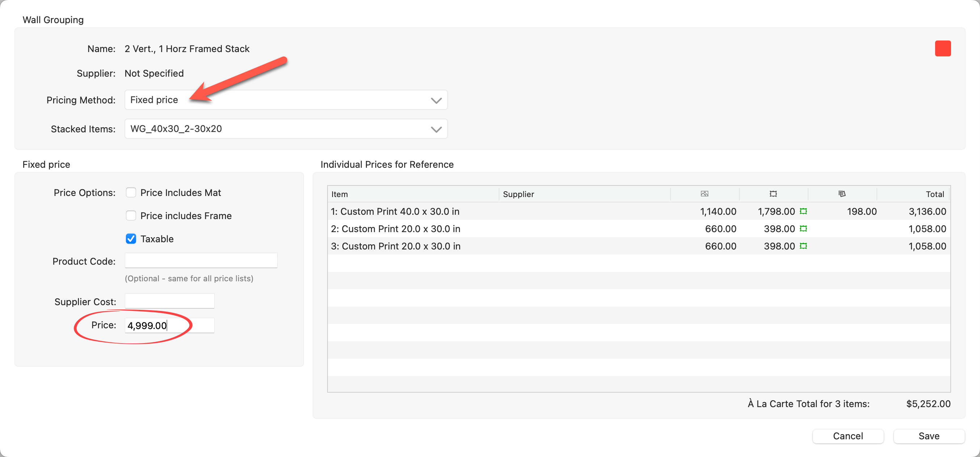
Task: Click green frame icon in 40x30 print row
Action: click(803, 212)
